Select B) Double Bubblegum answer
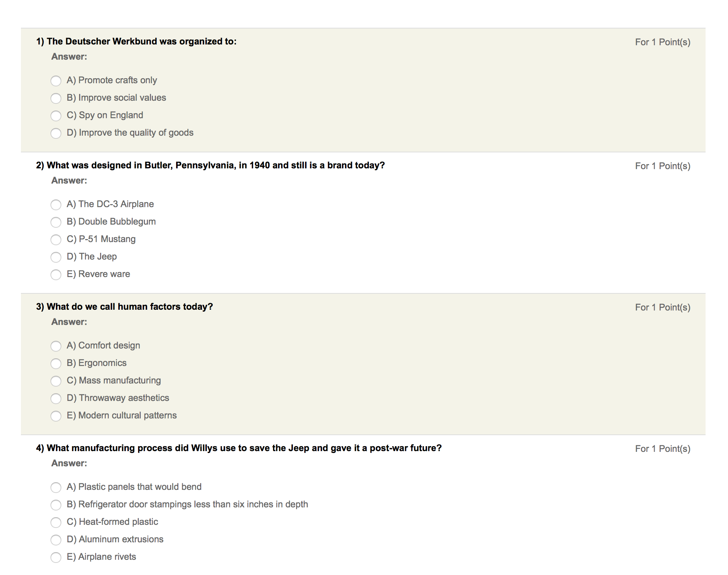Screen dimensions: 728x575 [56, 222]
